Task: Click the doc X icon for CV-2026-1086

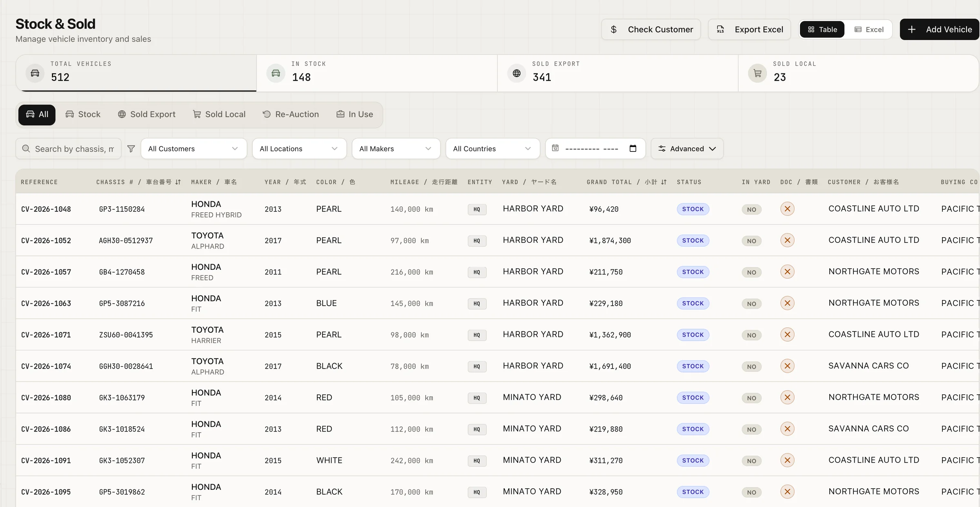Action: [x=787, y=429]
